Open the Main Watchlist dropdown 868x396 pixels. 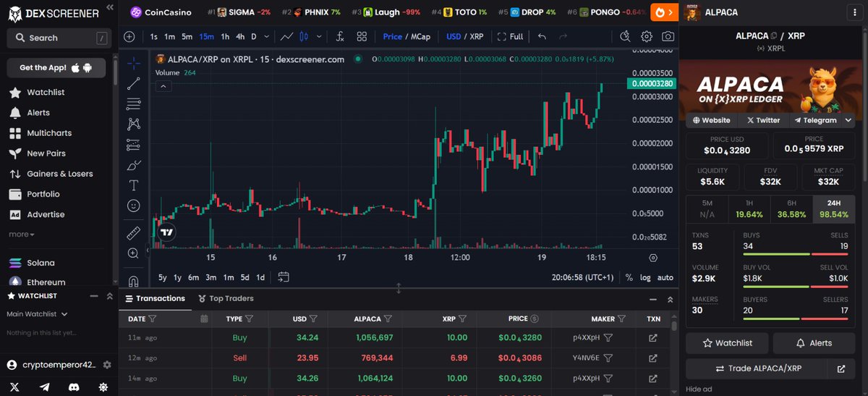coord(37,314)
